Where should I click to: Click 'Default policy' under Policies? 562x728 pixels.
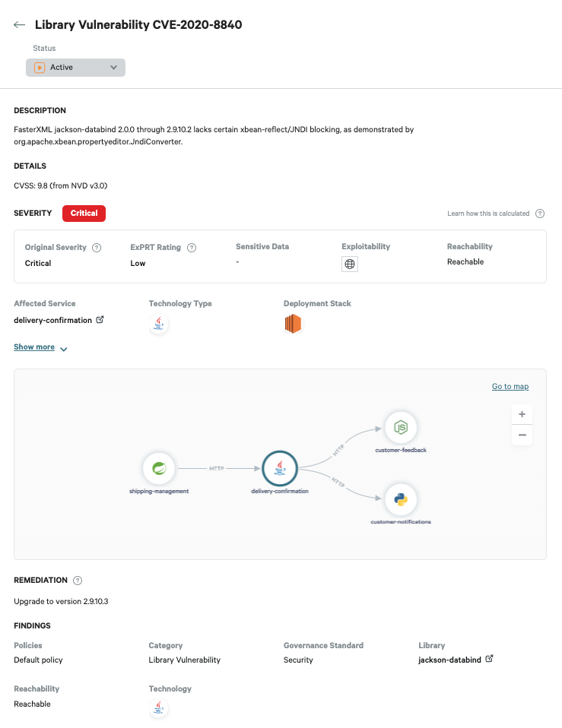click(38, 660)
